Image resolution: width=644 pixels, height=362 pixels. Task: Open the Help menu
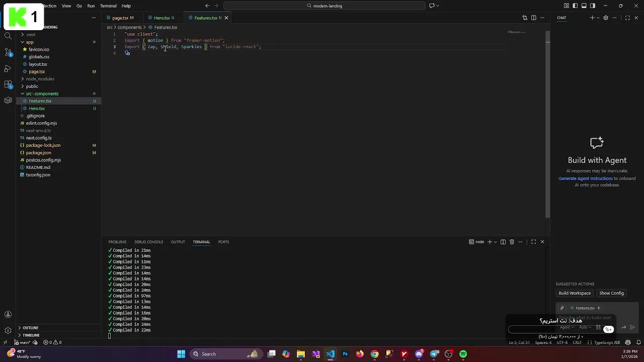[126, 6]
